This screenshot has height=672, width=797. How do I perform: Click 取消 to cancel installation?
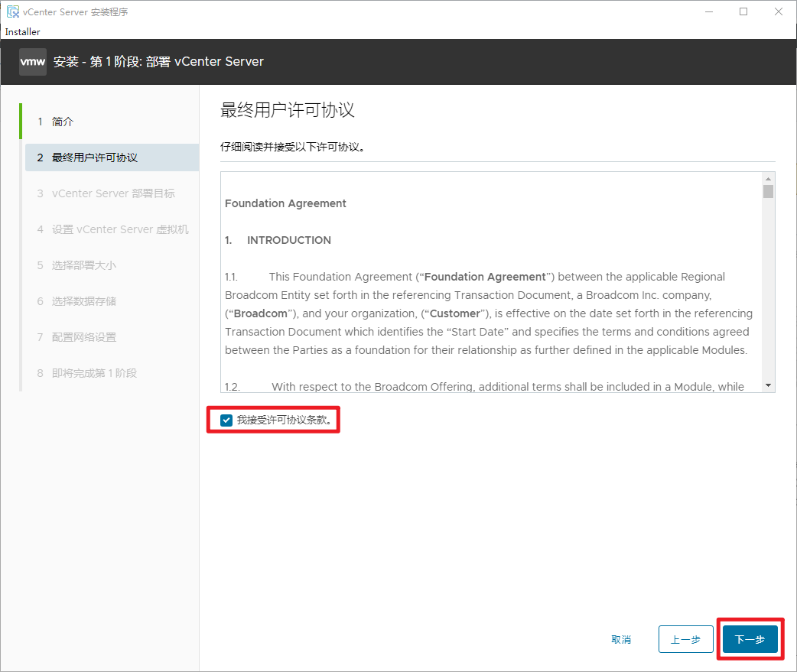[621, 639]
